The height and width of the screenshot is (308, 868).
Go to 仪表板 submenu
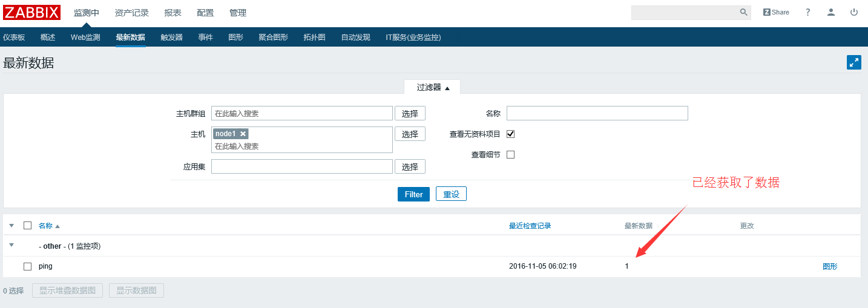pos(14,38)
